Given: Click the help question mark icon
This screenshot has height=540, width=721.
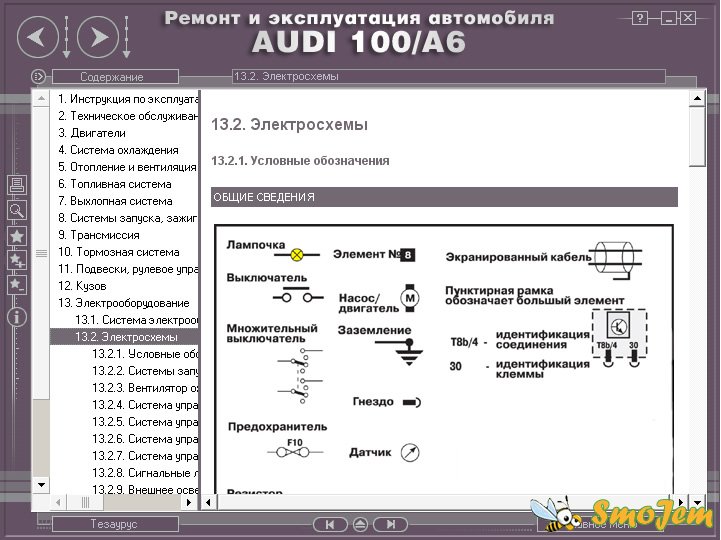Looking at the screenshot, I should 640,18.
